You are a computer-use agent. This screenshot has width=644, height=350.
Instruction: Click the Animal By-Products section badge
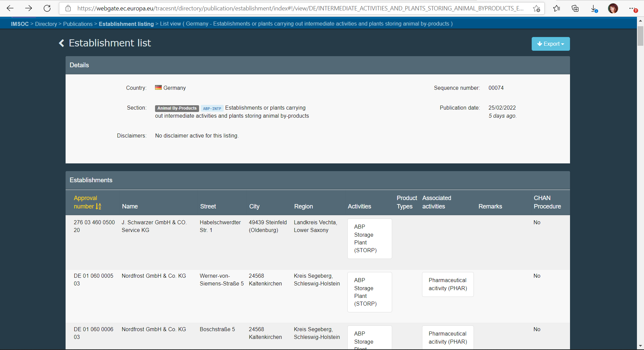(x=177, y=108)
